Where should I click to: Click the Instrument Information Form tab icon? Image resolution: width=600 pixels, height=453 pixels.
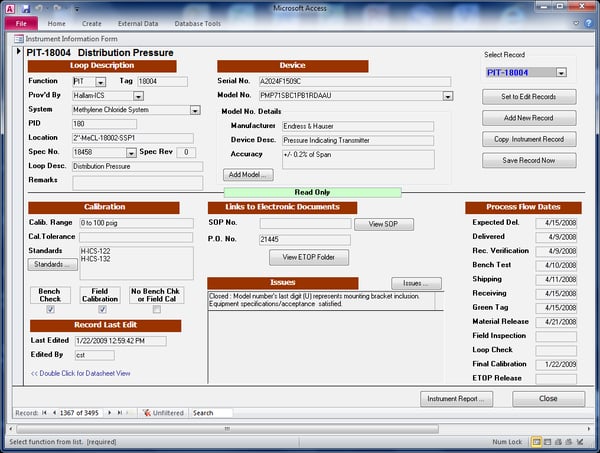coord(18,39)
